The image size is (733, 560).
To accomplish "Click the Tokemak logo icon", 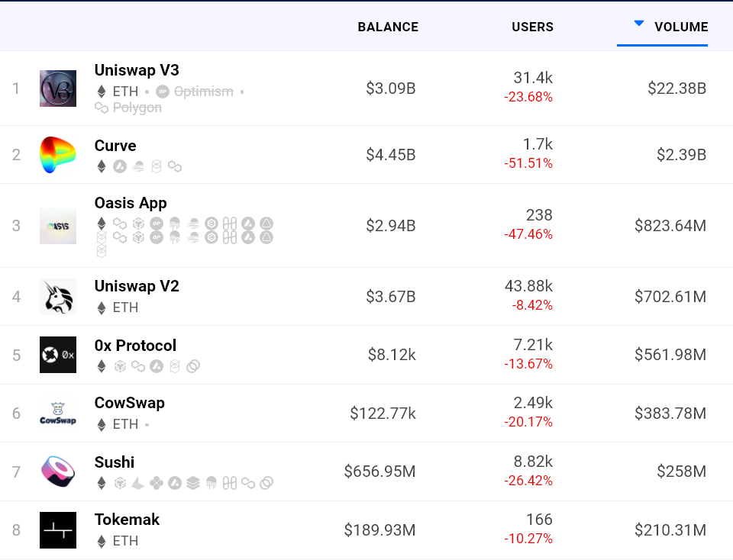I will 58,530.
